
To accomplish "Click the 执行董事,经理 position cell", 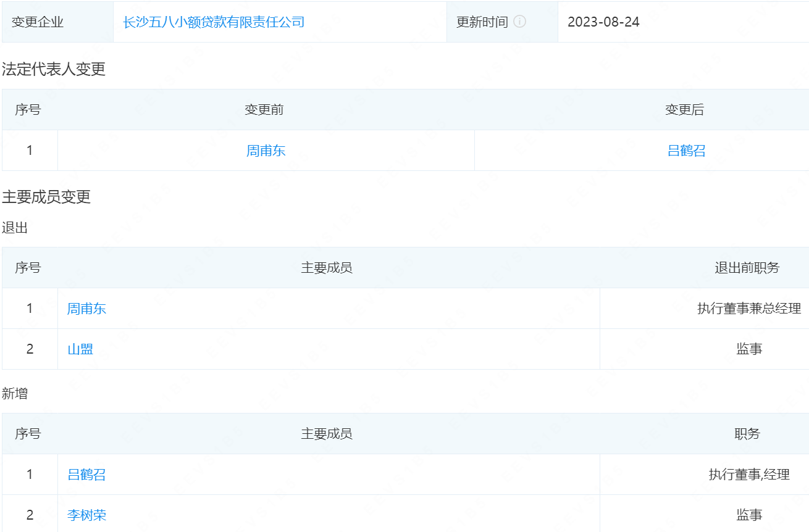I will click(749, 475).
